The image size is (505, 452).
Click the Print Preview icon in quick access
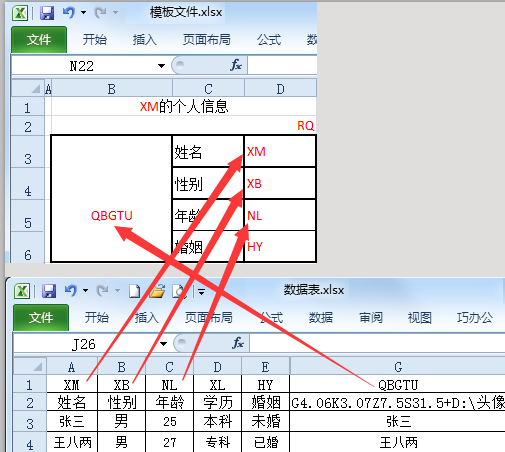point(179,291)
